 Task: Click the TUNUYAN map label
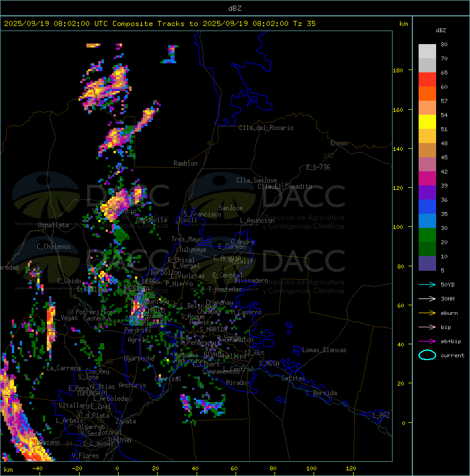pyautogui.click(x=120, y=440)
